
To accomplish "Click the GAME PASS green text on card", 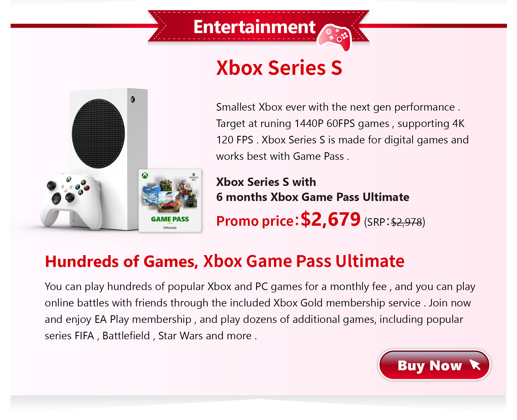I will tap(170, 219).
